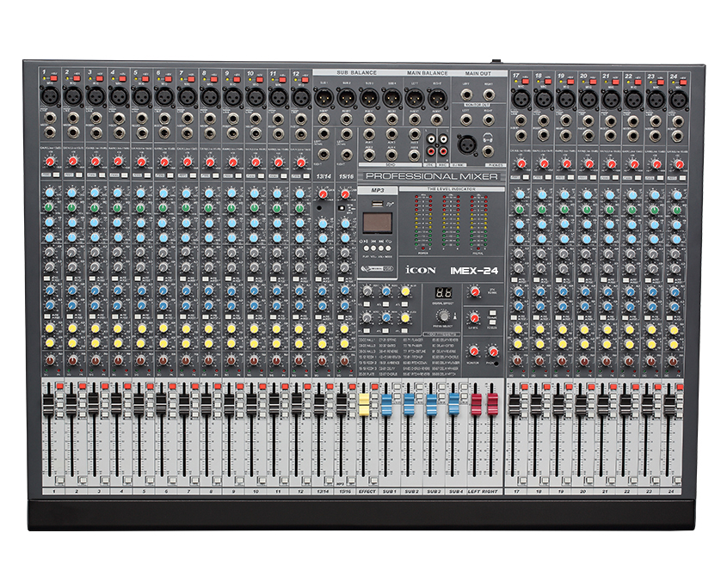Click the red MONITOR level knob

(472, 352)
